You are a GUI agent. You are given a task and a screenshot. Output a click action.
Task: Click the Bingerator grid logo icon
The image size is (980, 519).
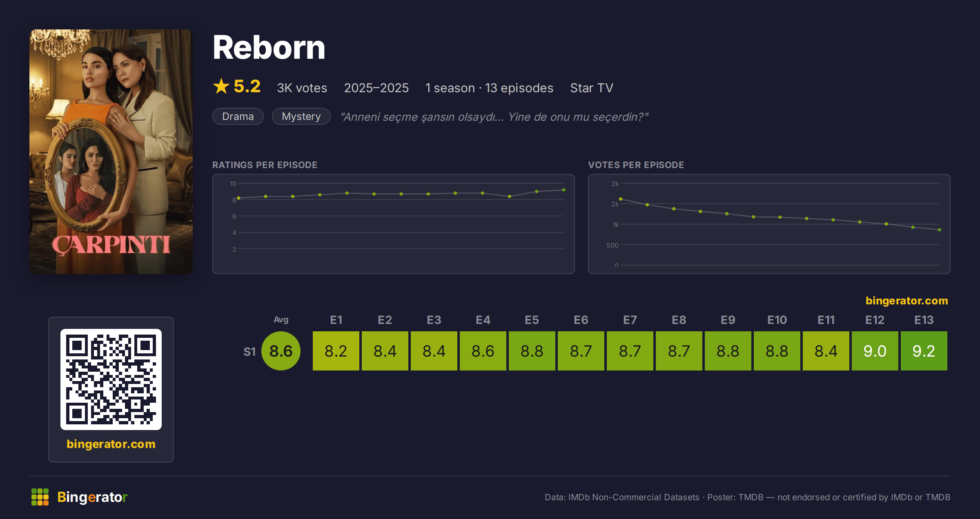click(40, 497)
